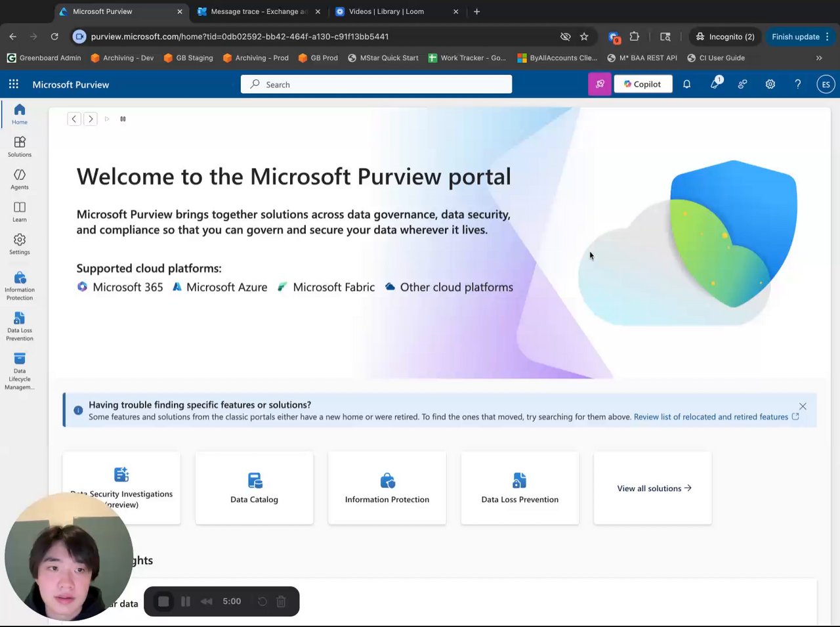
Task: Click the address bar URL
Action: (x=240, y=37)
